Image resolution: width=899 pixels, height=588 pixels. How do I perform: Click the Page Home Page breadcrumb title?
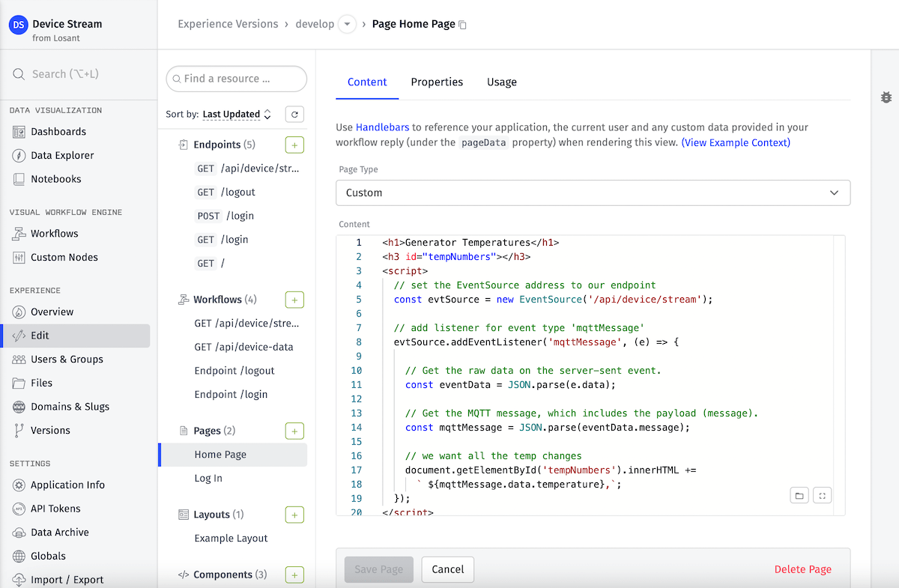click(x=414, y=24)
